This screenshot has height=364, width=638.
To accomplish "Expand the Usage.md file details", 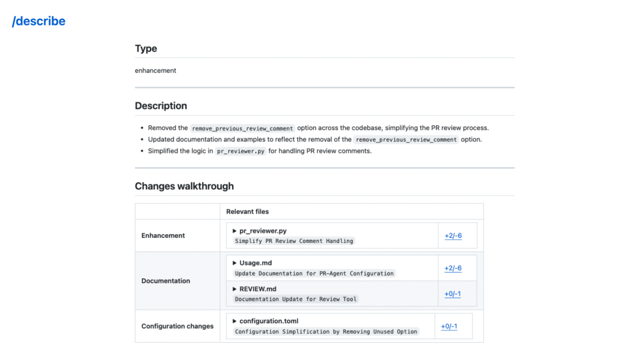I will tap(235, 263).
